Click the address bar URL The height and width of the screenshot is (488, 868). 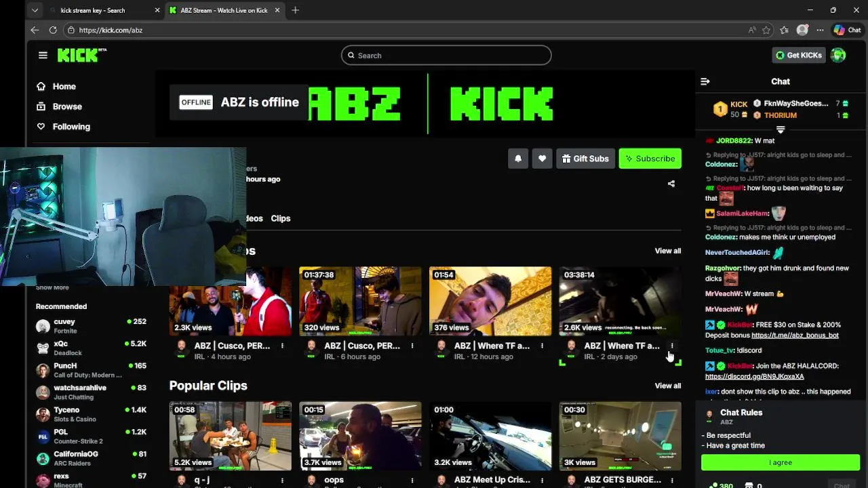coord(111,30)
